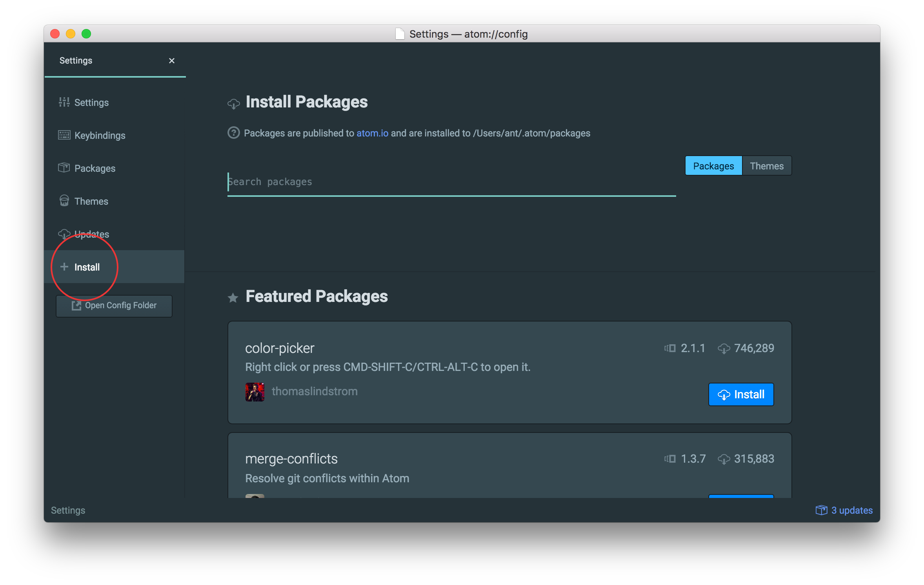Click the Search packages input field
The image size is (924, 585).
point(451,181)
